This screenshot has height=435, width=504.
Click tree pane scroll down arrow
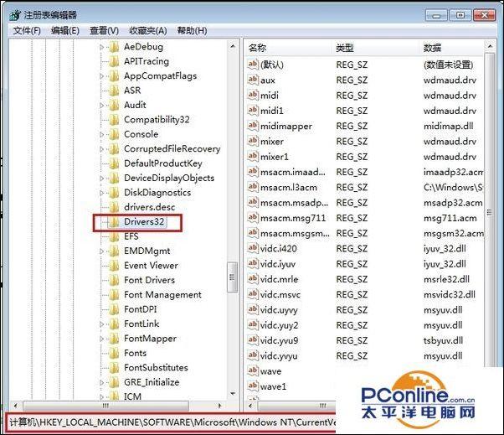(233, 394)
